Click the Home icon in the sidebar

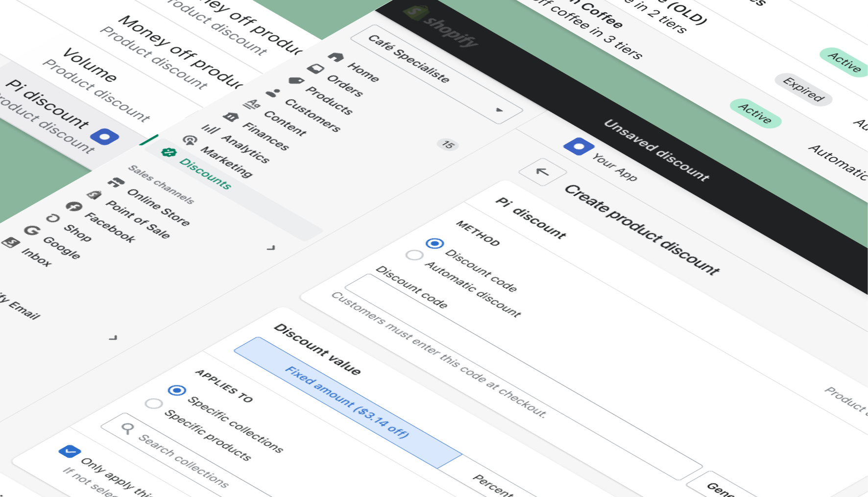click(x=336, y=57)
